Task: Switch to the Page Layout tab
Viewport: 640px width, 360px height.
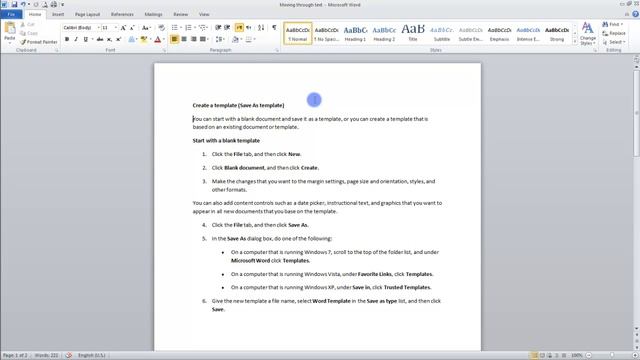Action: click(x=87, y=14)
